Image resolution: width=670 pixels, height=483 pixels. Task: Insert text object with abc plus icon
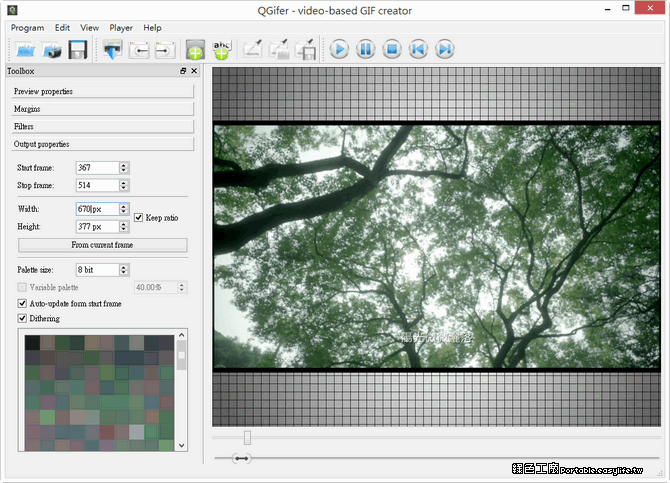(222, 50)
